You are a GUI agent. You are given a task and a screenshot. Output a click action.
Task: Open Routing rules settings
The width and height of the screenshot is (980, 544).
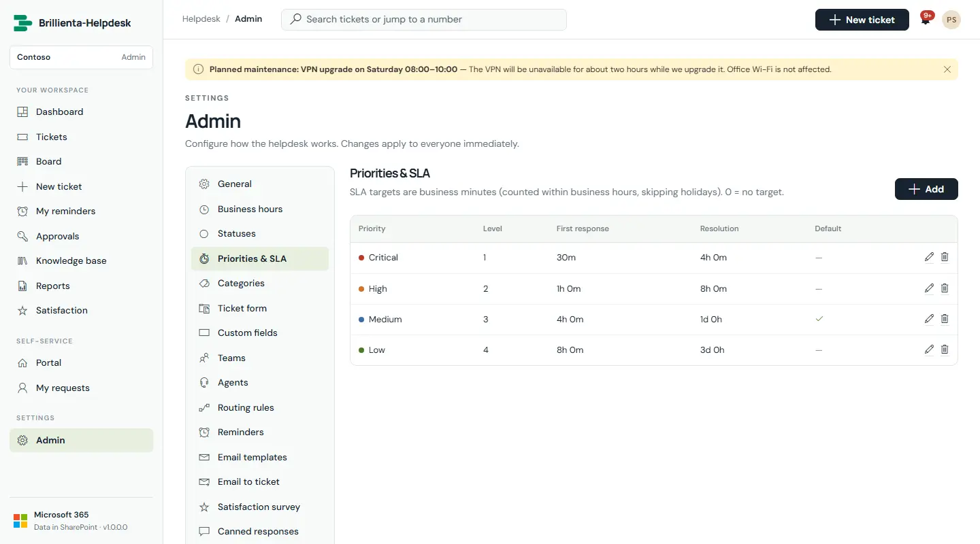pos(260,407)
